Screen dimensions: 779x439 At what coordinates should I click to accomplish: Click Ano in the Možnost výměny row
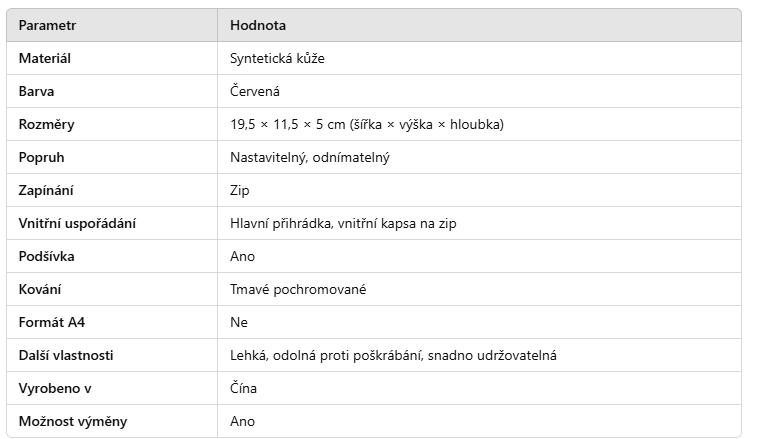242,421
